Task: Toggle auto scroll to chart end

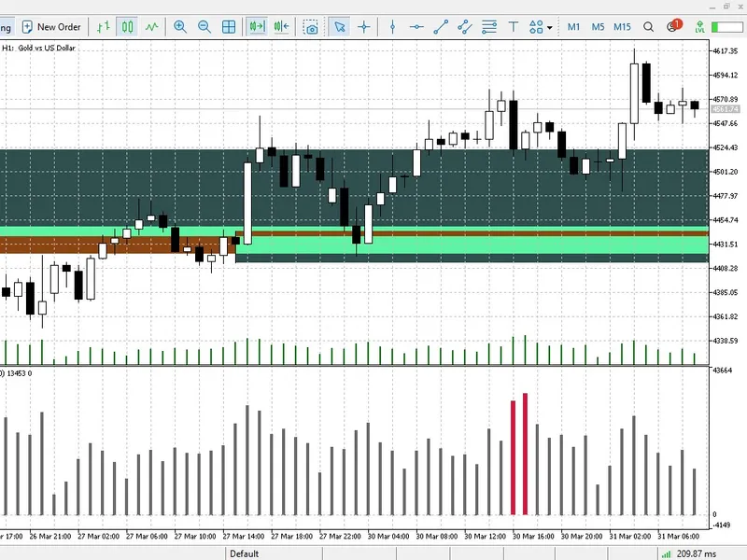Action: click(258, 27)
